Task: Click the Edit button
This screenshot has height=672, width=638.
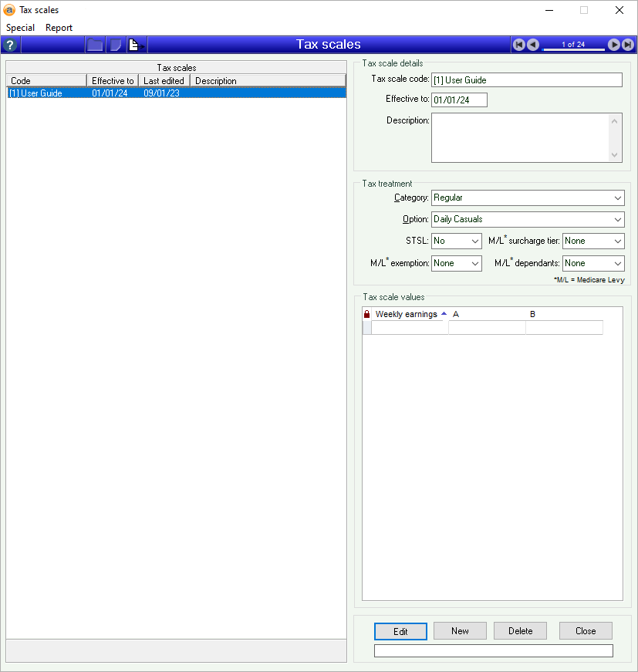Action: point(400,631)
